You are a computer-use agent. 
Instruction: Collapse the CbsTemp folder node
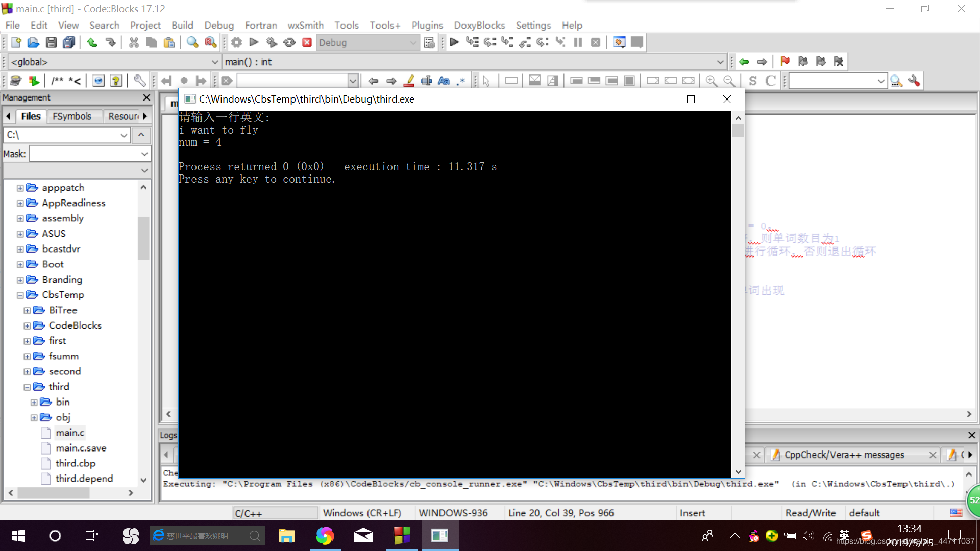pyautogui.click(x=20, y=295)
